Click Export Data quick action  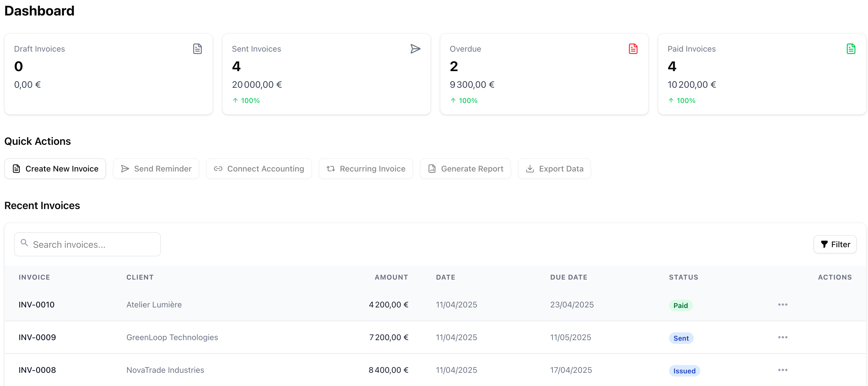[x=554, y=169]
